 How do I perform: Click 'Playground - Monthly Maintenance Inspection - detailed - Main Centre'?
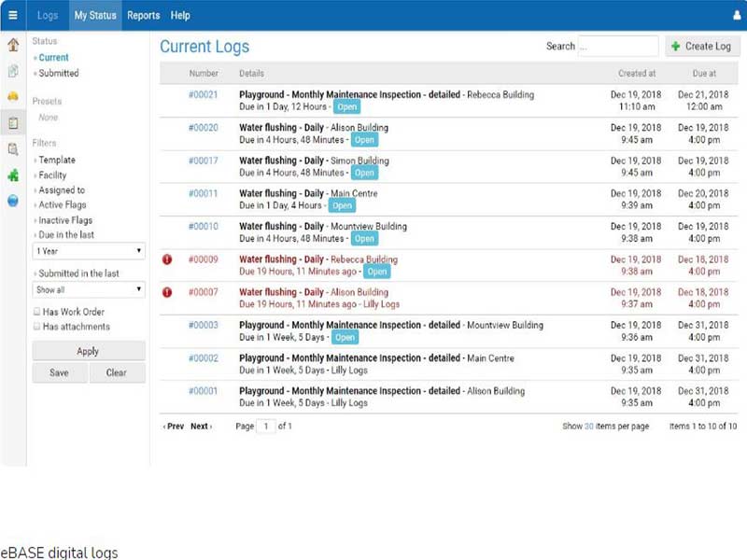[376, 358]
